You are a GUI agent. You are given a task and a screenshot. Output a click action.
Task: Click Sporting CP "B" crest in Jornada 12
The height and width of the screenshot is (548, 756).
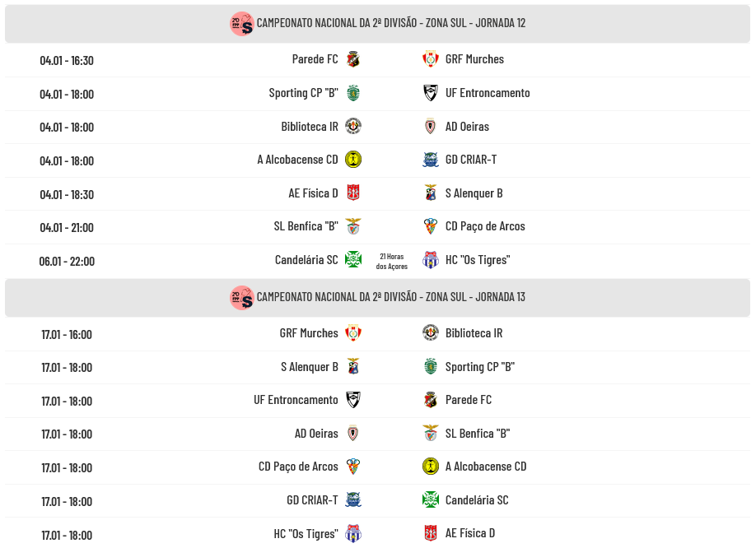point(353,93)
